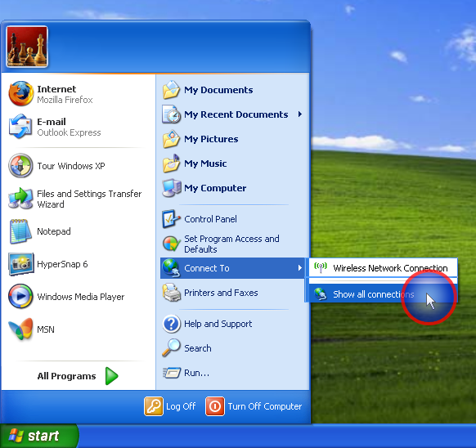Click the chess user account picture

[27, 47]
